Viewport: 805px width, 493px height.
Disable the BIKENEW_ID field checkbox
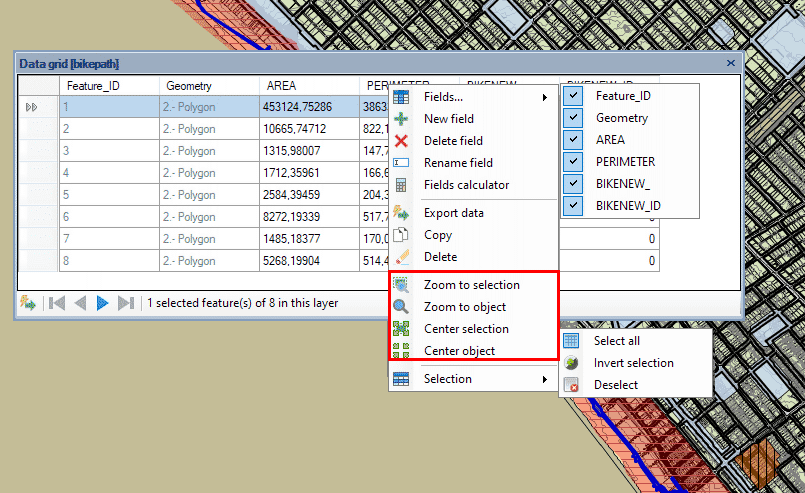(574, 206)
